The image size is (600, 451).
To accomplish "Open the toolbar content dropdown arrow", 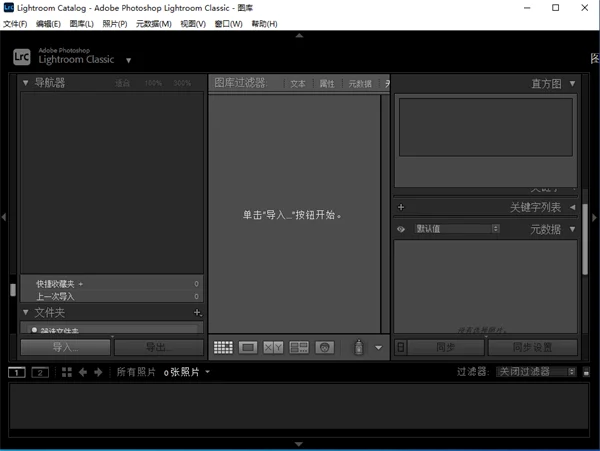I will pos(378,348).
